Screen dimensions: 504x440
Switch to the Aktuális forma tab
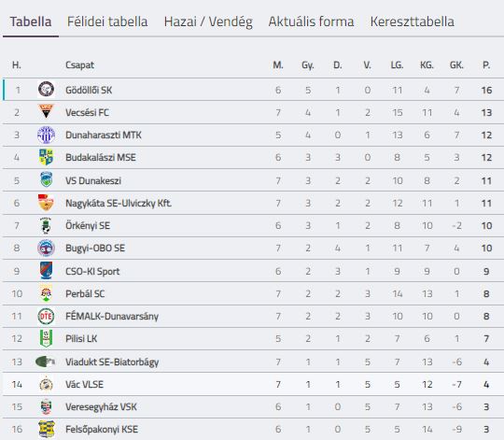(311, 21)
